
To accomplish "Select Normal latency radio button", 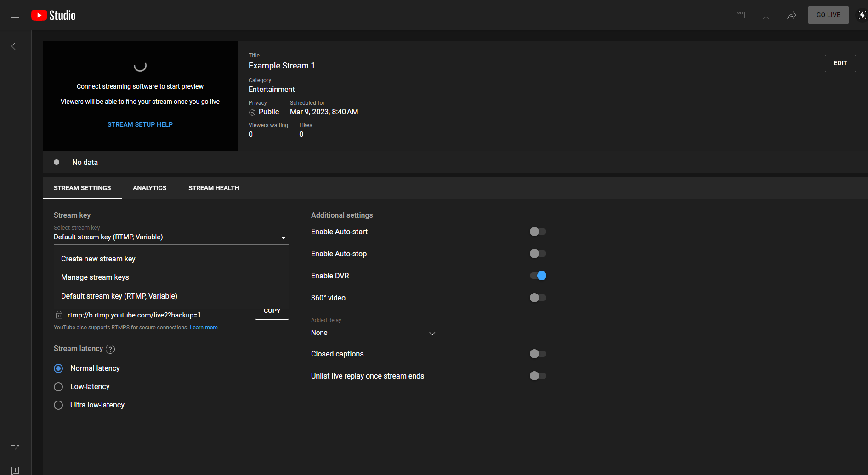I will coord(58,368).
